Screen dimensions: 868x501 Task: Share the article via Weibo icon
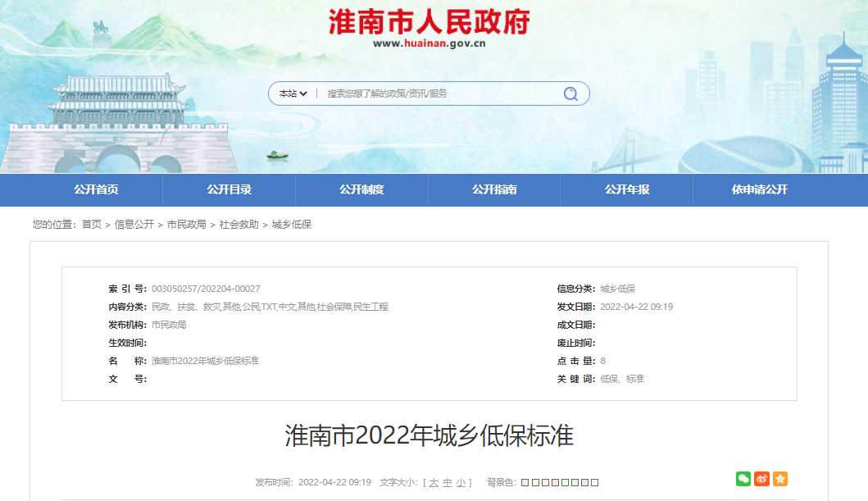[762, 480]
